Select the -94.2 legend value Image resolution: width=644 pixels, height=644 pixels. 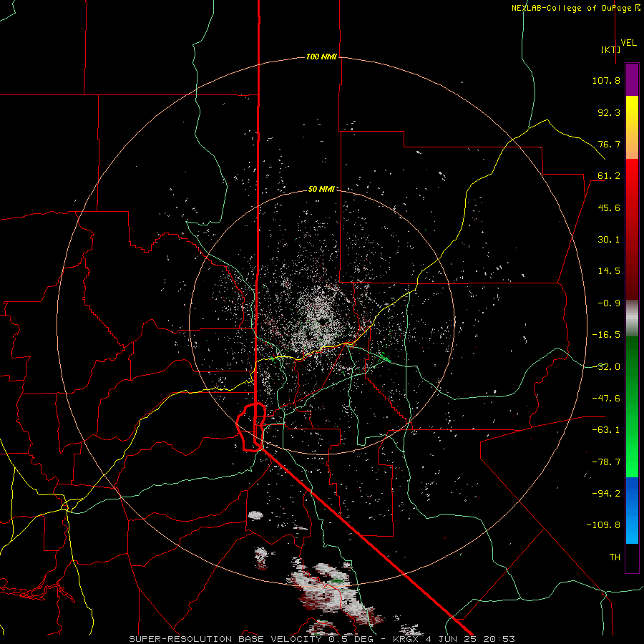[x=606, y=493]
